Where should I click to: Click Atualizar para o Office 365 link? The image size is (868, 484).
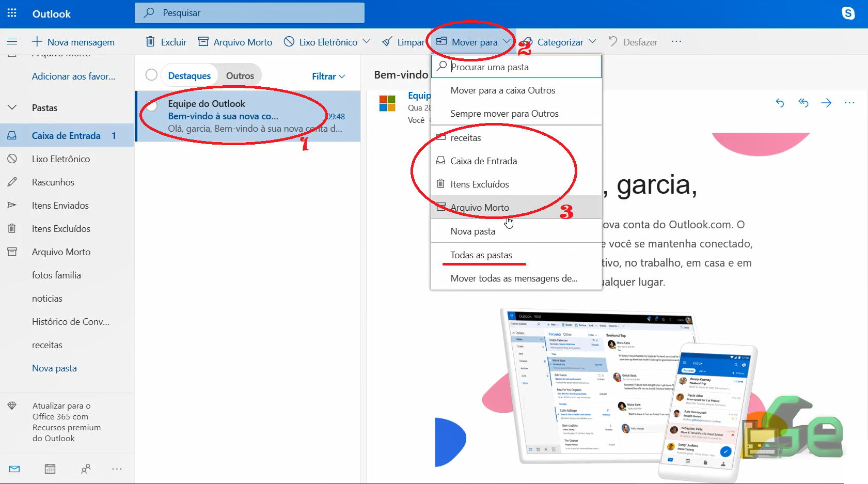(x=67, y=422)
